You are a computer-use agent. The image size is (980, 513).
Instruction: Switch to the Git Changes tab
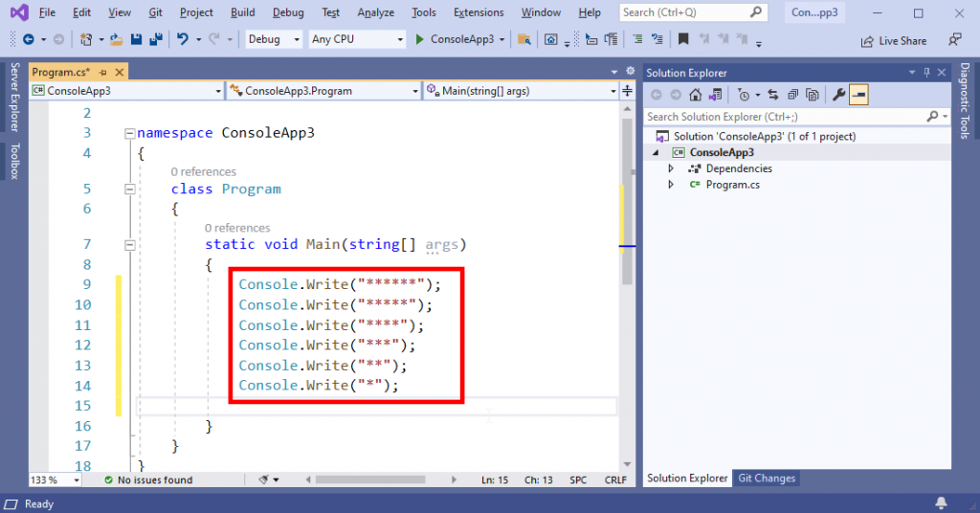[767, 479]
